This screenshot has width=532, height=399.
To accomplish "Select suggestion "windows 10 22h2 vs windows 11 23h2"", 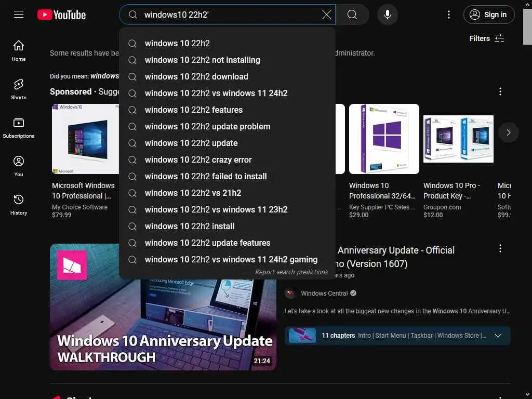I will click(x=227, y=210).
